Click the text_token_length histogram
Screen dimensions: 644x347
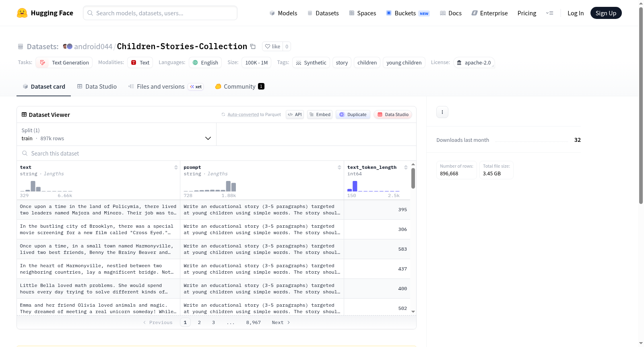pyautogui.click(x=374, y=186)
